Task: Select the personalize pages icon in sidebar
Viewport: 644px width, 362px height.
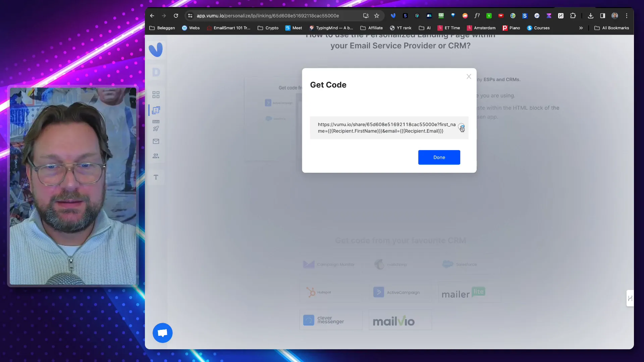Action: [156, 110]
